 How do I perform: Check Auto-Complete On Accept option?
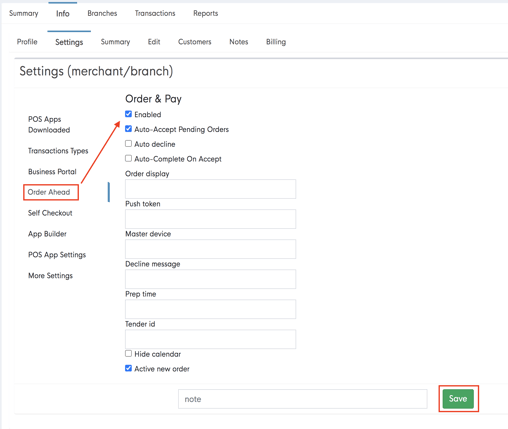click(128, 158)
